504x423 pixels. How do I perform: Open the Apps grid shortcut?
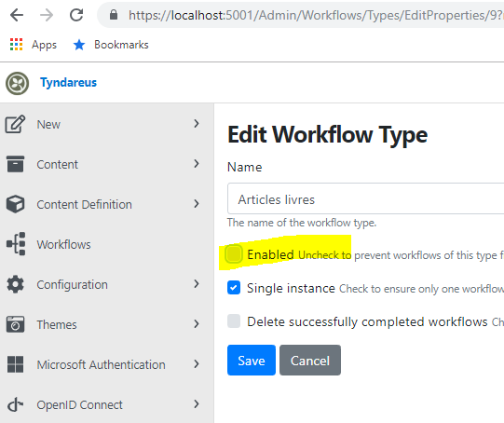click(x=16, y=45)
